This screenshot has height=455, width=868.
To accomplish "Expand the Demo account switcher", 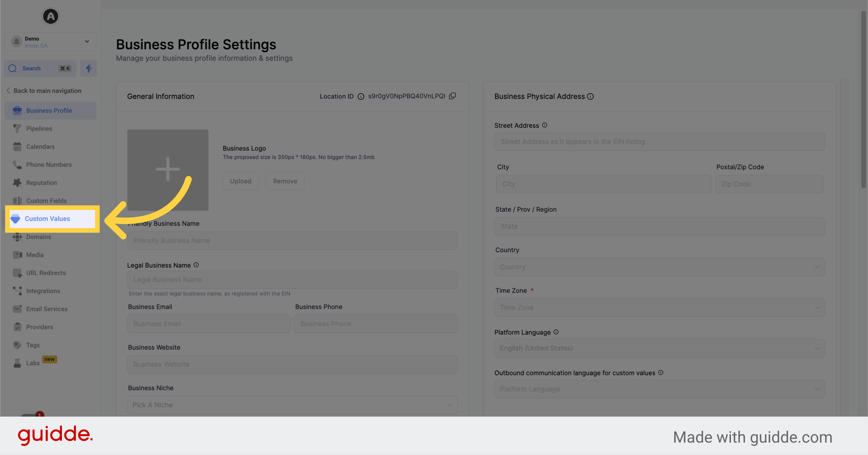I will [x=51, y=42].
